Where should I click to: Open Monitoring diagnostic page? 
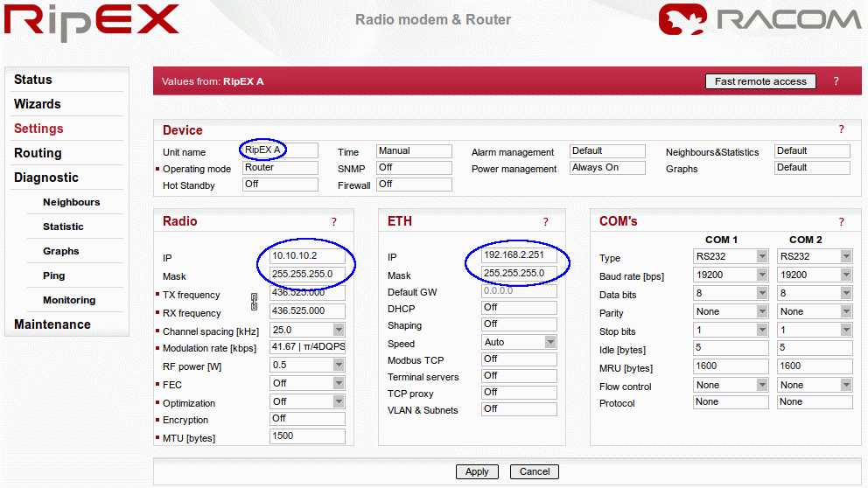69,300
